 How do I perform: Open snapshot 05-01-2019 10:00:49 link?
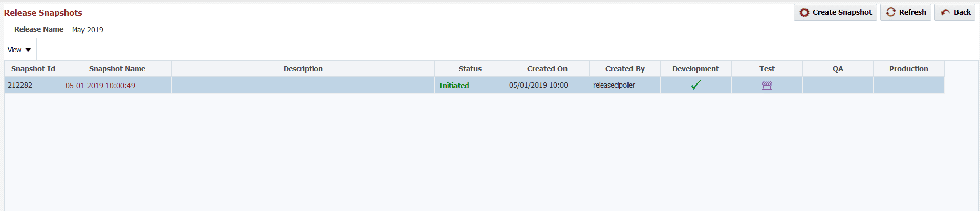[100, 86]
